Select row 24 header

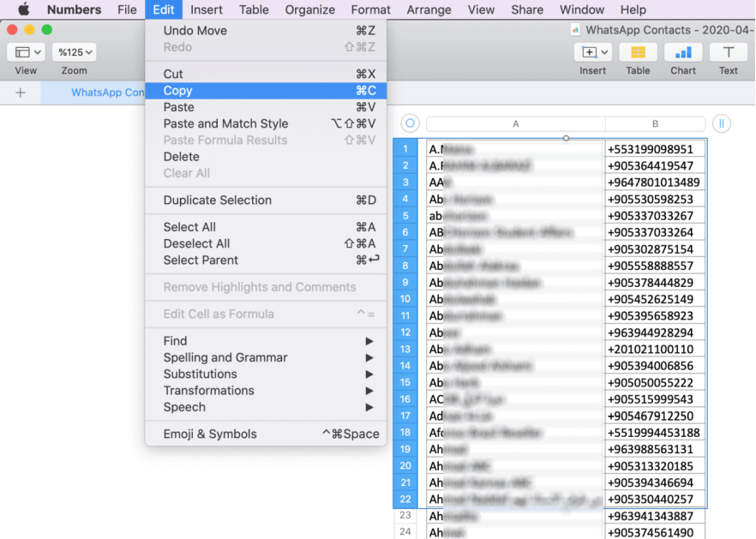click(x=405, y=532)
